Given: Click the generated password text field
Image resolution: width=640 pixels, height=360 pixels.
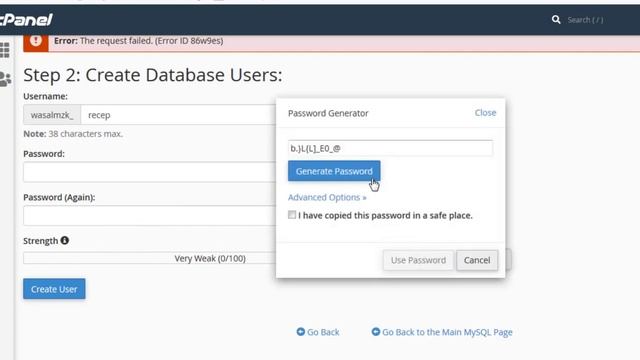Looking at the screenshot, I should (390, 148).
